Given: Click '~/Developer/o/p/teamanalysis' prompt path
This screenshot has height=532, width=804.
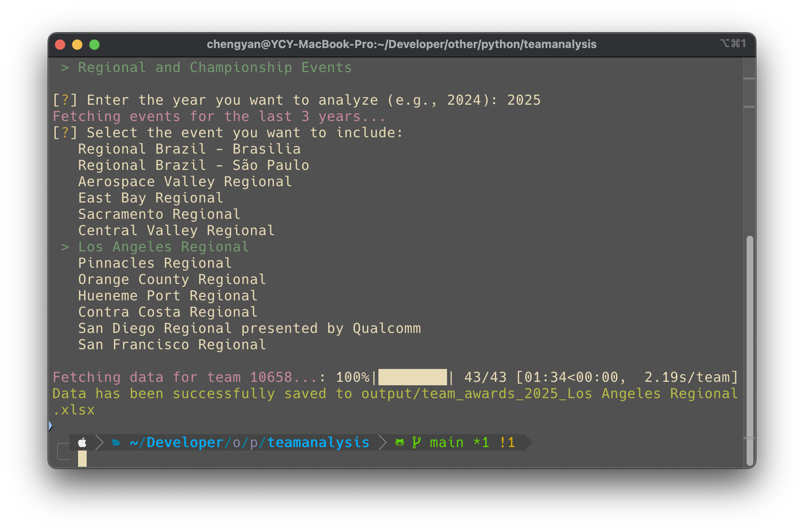Looking at the screenshot, I should (x=249, y=442).
